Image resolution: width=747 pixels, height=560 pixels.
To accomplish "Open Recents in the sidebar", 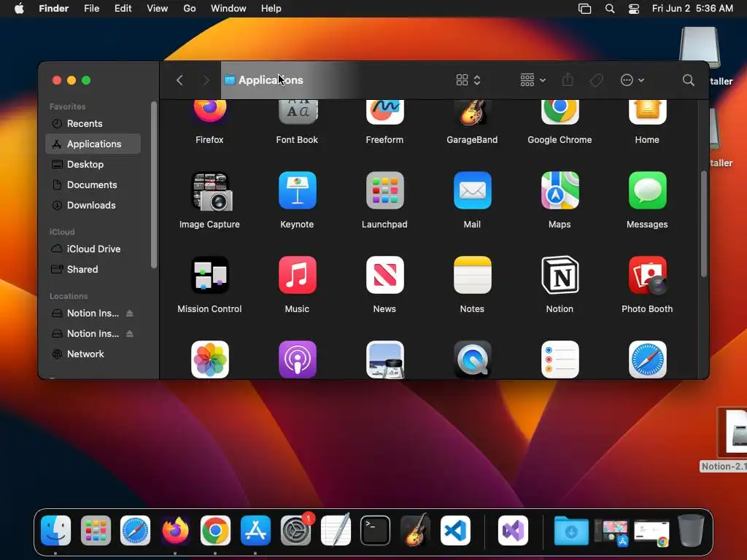I will pos(93,124).
